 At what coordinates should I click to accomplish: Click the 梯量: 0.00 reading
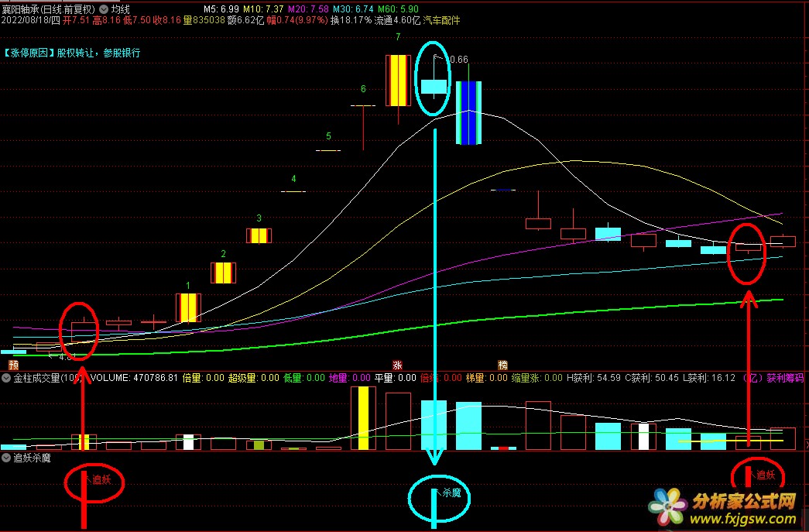486,378
